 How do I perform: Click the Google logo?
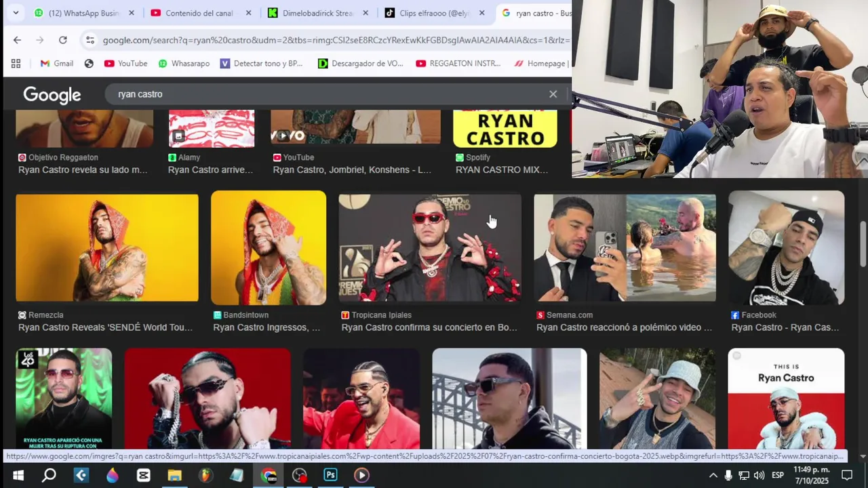(52, 95)
